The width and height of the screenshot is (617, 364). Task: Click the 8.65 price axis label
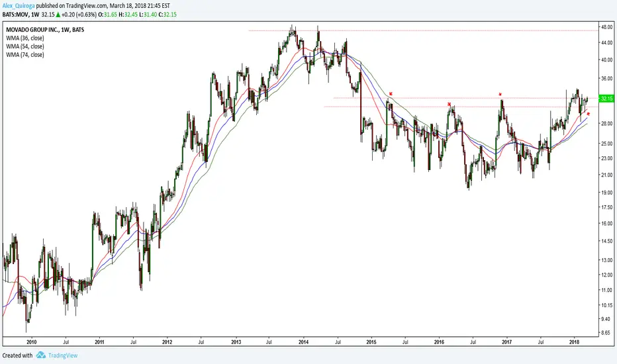pyautogui.click(x=607, y=332)
